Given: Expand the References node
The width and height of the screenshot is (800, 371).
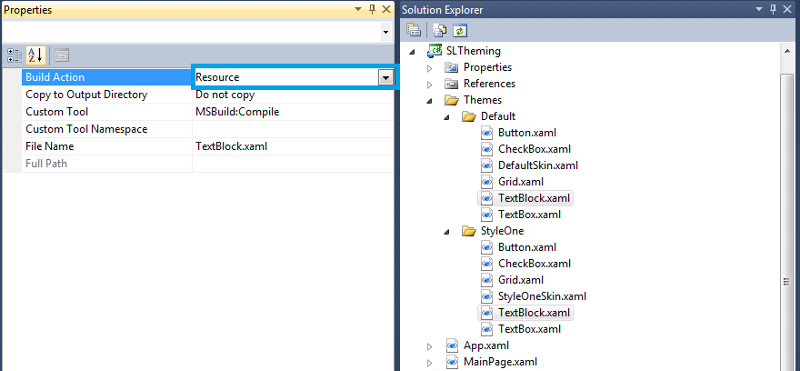Looking at the screenshot, I should pyautogui.click(x=429, y=84).
